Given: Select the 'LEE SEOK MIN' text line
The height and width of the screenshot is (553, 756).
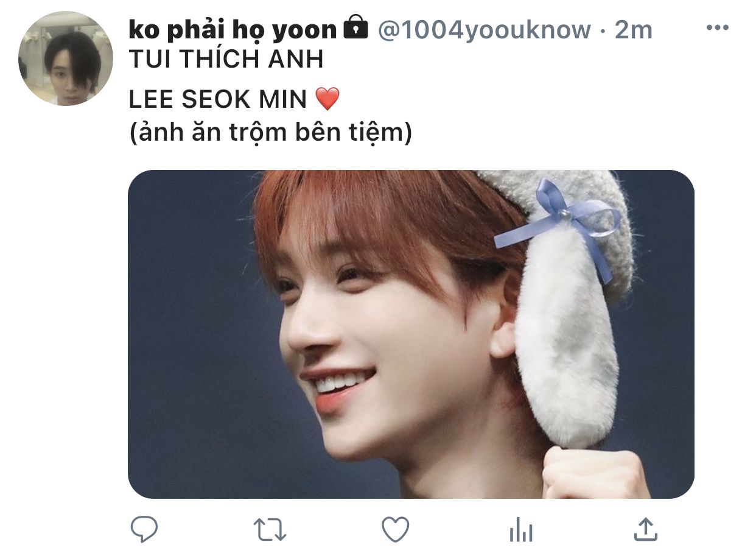Looking at the screenshot, I should 218,99.
